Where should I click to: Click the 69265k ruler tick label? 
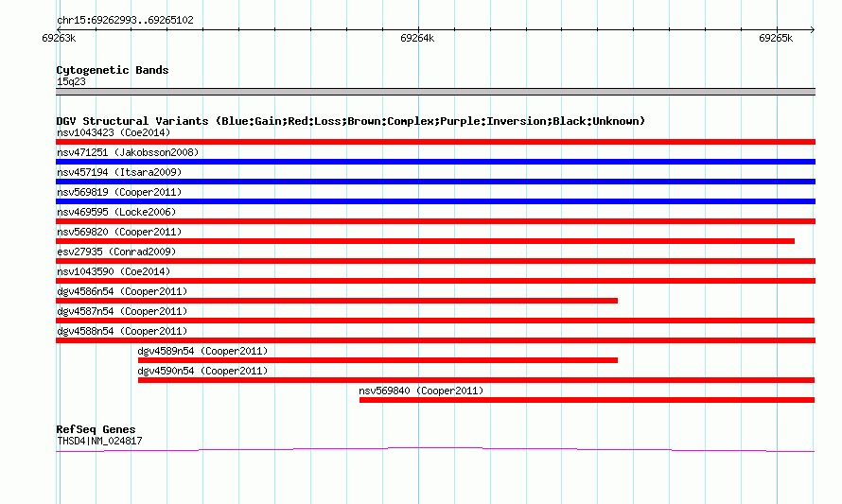coord(776,38)
